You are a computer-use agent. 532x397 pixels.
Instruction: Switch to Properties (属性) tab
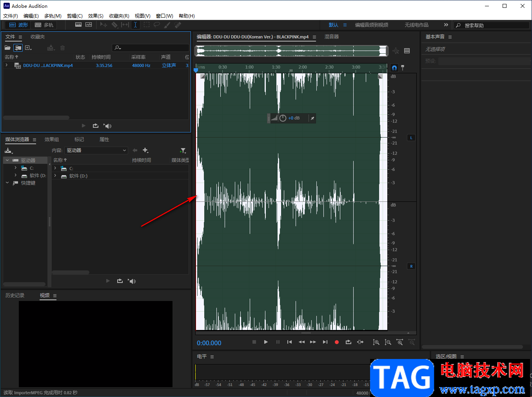(104, 140)
